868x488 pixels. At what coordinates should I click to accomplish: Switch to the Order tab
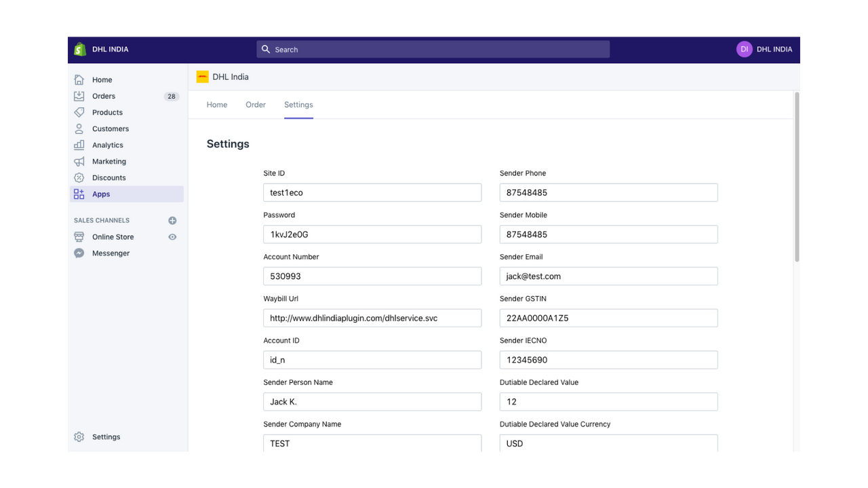point(256,105)
